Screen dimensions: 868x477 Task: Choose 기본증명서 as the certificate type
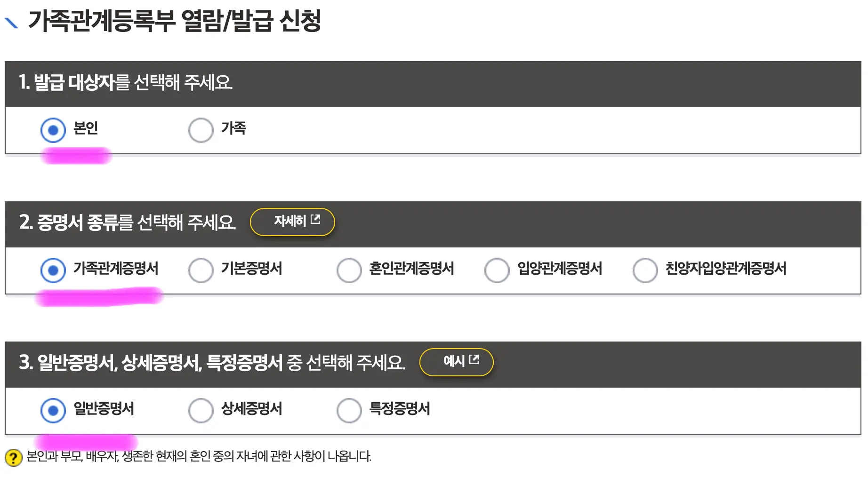[x=201, y=270]
